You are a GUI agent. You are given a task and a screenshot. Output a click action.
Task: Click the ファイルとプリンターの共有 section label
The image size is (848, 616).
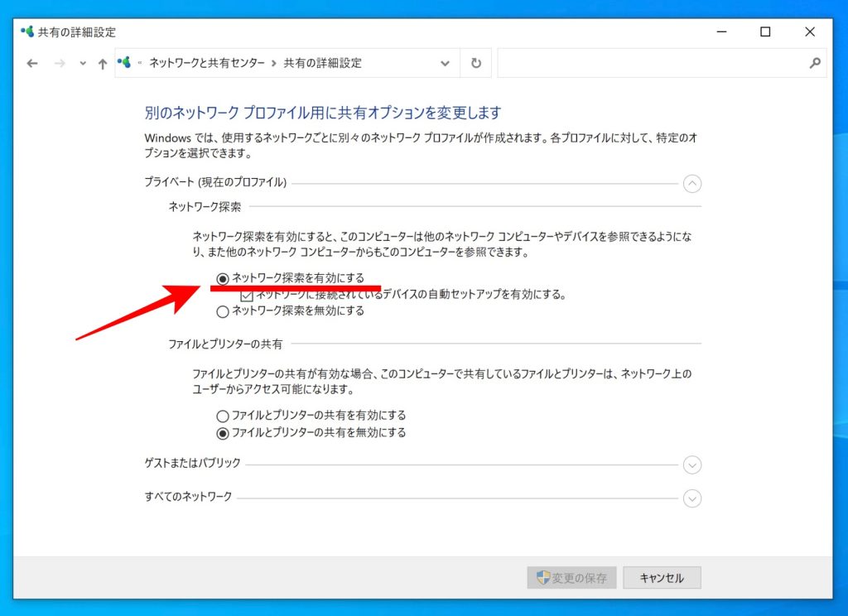[225, 344]
